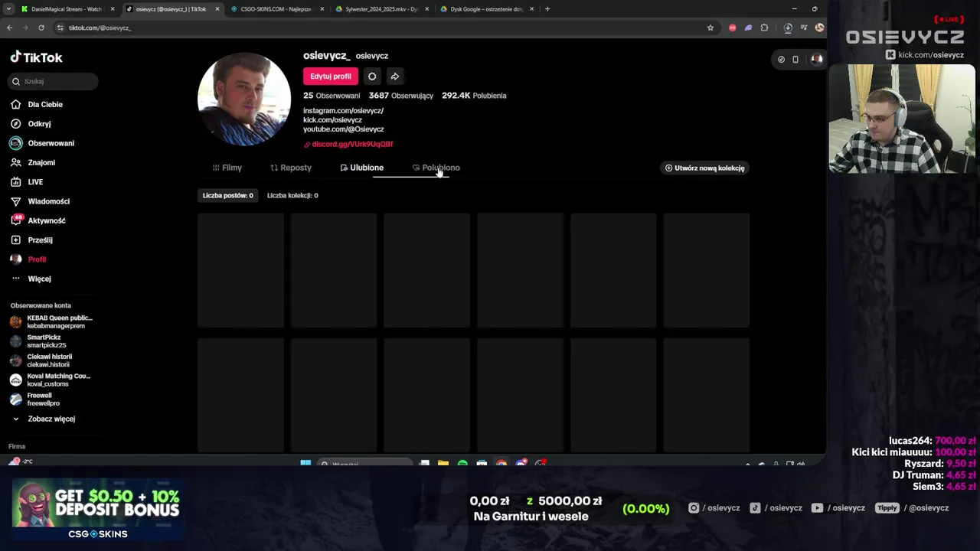Viewport: 980px width, 551px height.
Task: Open the profile avatar picture
Action: [244, 99]
